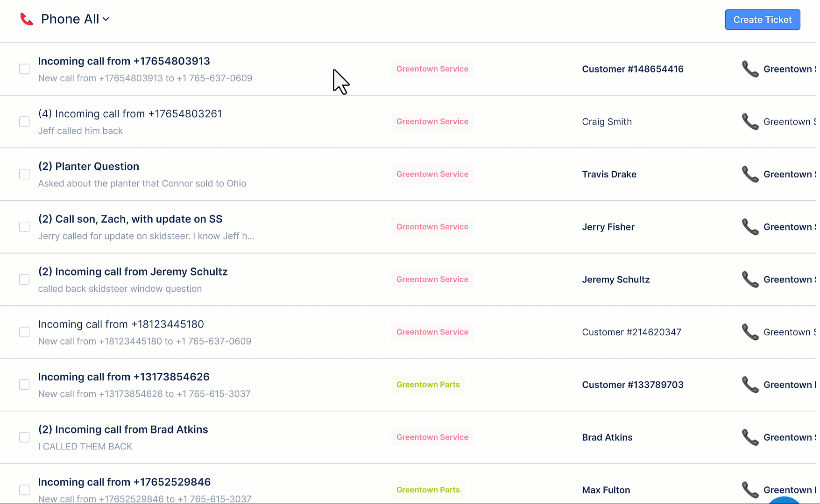Screen dimensions: 820x504
Task: Click Greentown Service tag on Craig Smith row
Action: pyautogui.click(x=432, y=122)
